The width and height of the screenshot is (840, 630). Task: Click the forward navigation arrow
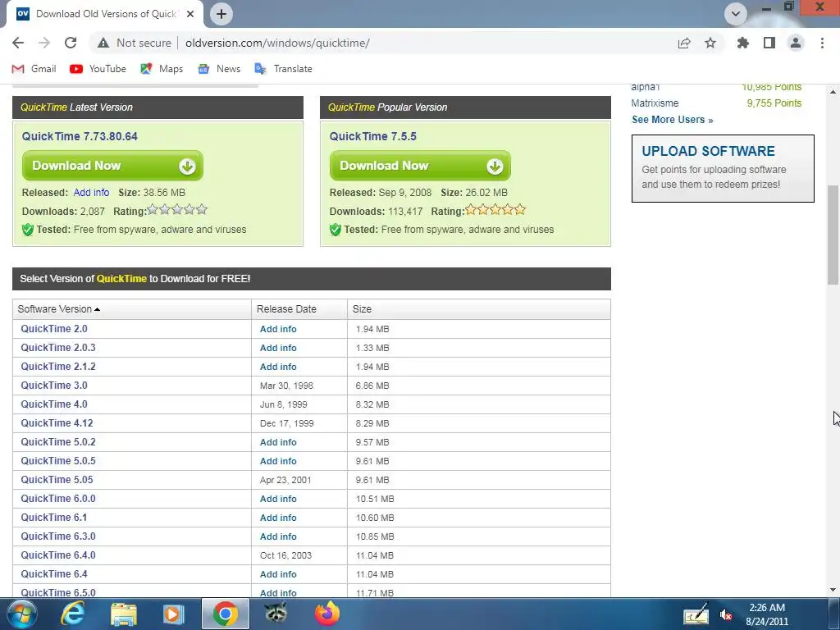click(x=44, y=43)
